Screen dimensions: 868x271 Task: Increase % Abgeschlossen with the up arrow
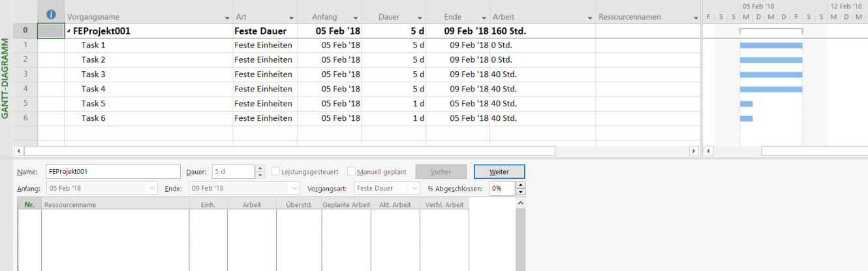click(x=520, y=185)
